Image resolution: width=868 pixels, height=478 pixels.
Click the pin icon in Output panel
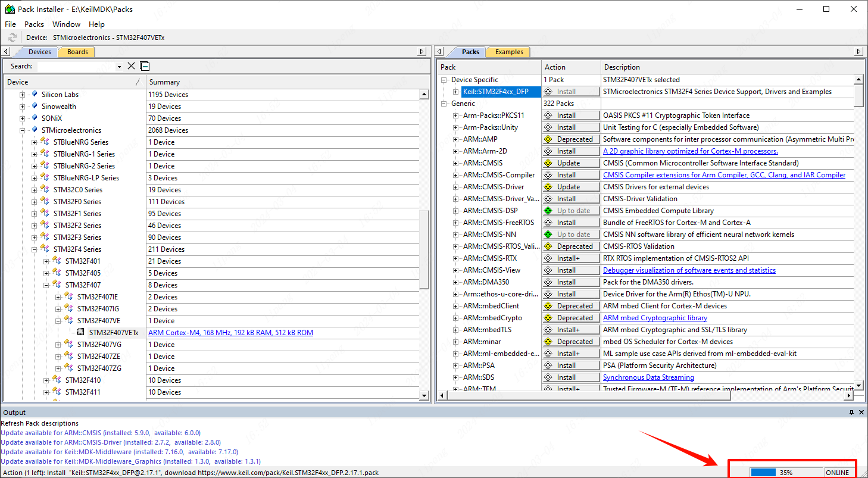[x=851, y=413]
